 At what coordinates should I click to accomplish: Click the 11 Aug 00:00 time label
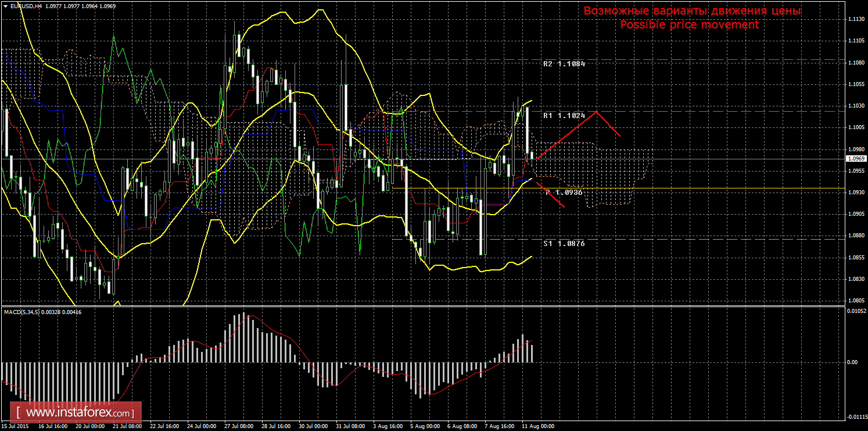pyautogui.click(x=537, y=426)
